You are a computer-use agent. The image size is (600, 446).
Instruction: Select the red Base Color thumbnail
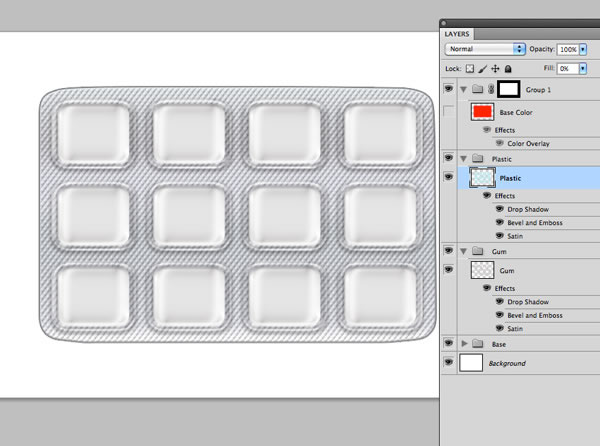click(x=482, y=112)
